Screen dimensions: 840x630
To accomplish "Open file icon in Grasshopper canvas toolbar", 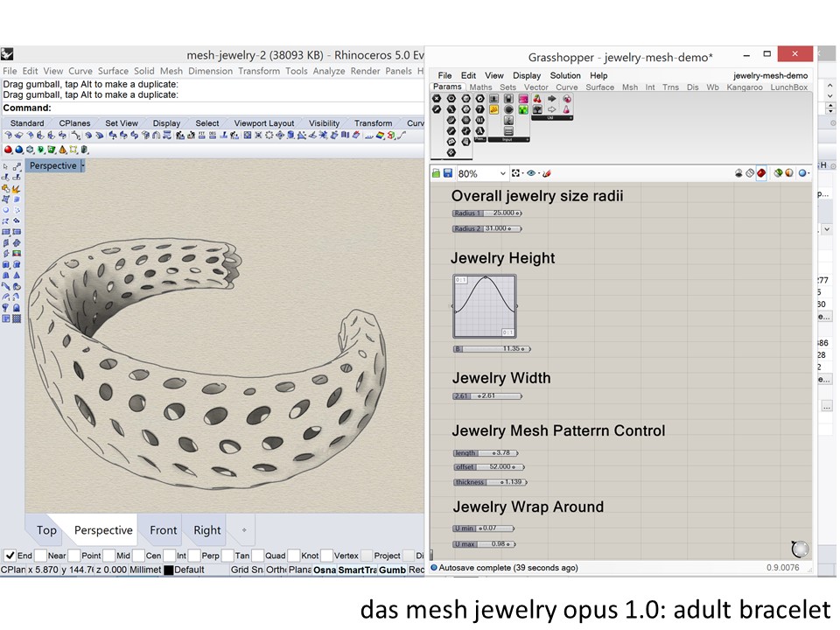I will pos(437,173).
